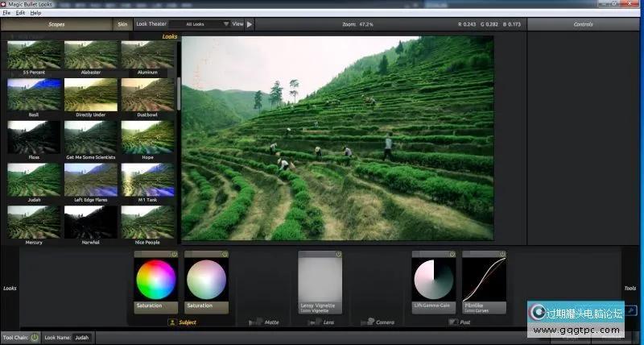This screenshot has height=345, width=644.
Task: Toggle power on the Lensy Vignette tool
Action: (338, 254)
